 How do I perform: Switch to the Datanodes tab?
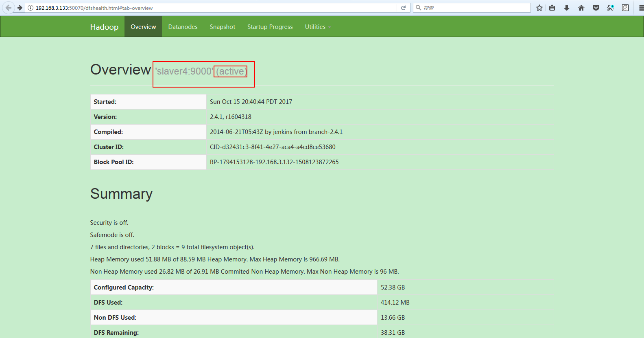(x=183, y=27)
